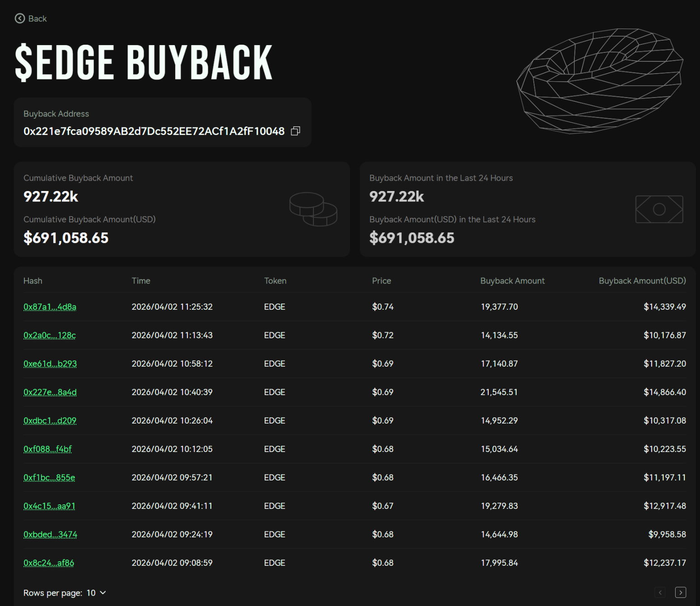
Task: Open transaction hash 0x2a0c...128c
Action: (50, 336)
